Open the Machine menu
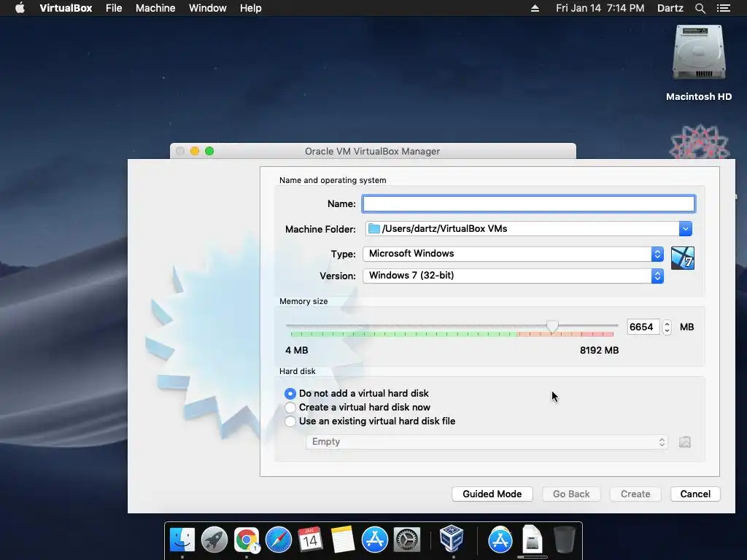This screenshot has height=560, width=747. 155,8
